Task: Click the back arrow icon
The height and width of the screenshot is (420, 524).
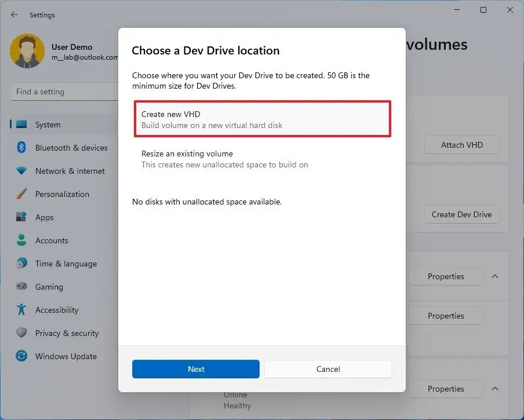Action: pos(14,14)
